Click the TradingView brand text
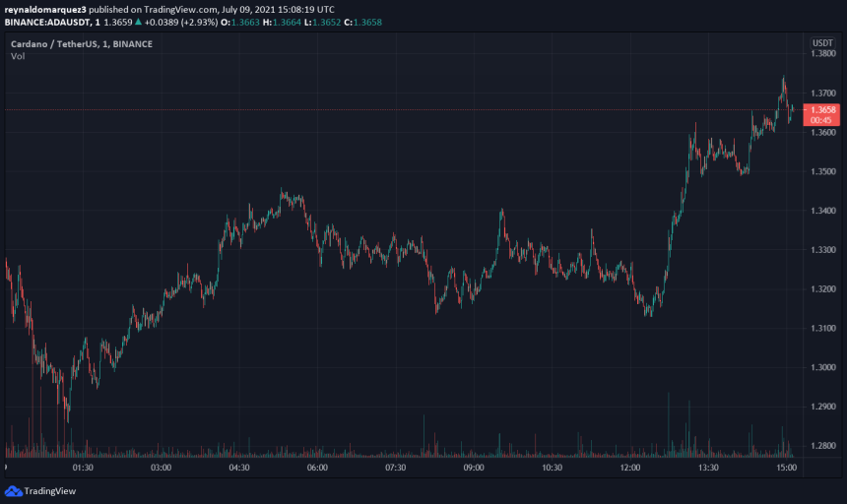 tap(49, 491)
